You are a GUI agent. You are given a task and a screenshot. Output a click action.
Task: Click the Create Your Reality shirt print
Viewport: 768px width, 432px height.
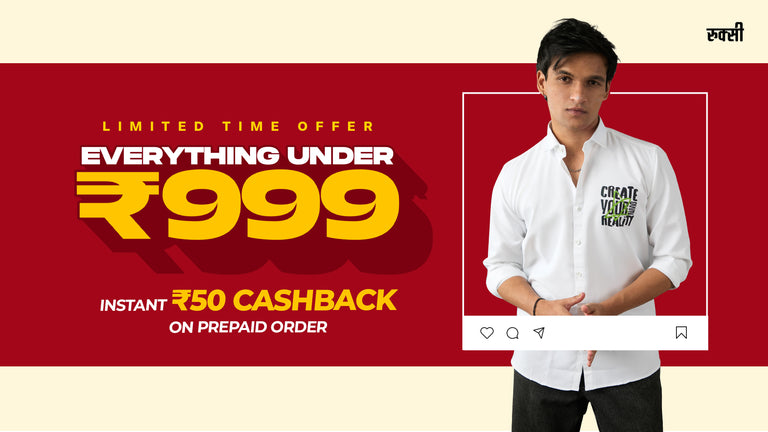tap(619, 206)
